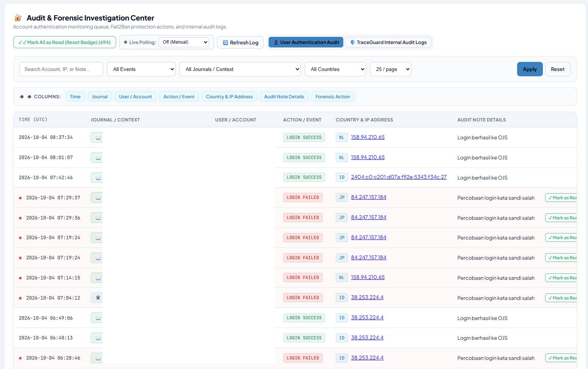The width and height of the screenshot is (588, 369).
Task: Click the journal book icon in the 07:29:37 row
Action: click(98, 198)
